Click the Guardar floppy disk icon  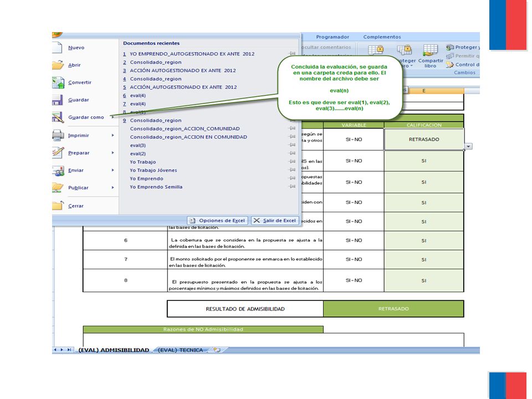point(57,100)
